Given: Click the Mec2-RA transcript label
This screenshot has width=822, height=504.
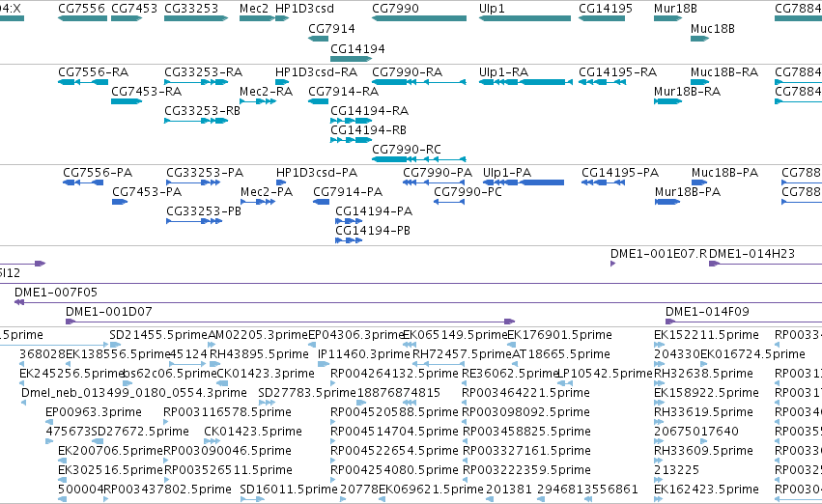Looking at the screenshot, I should (x=266, y=91).
